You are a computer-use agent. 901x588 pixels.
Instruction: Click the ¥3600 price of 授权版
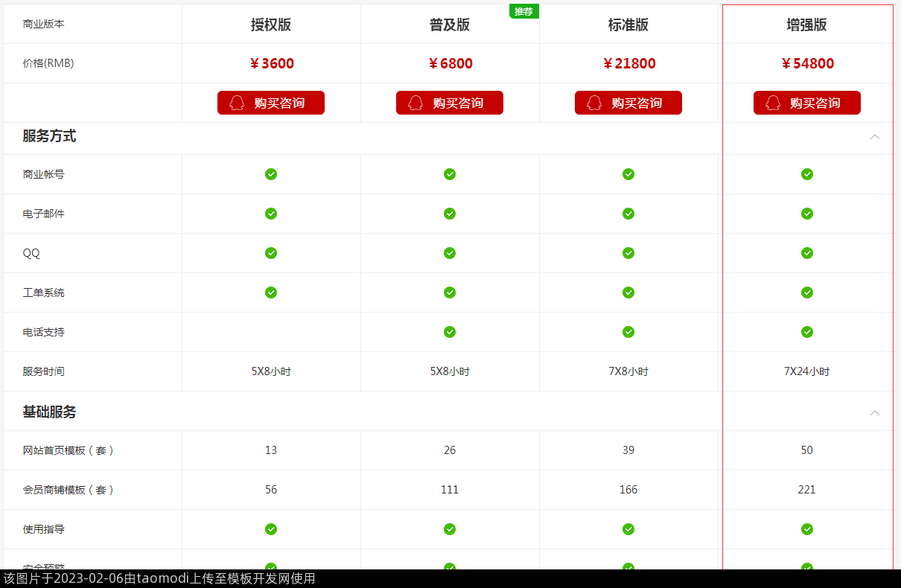click(x=271, y=63)
